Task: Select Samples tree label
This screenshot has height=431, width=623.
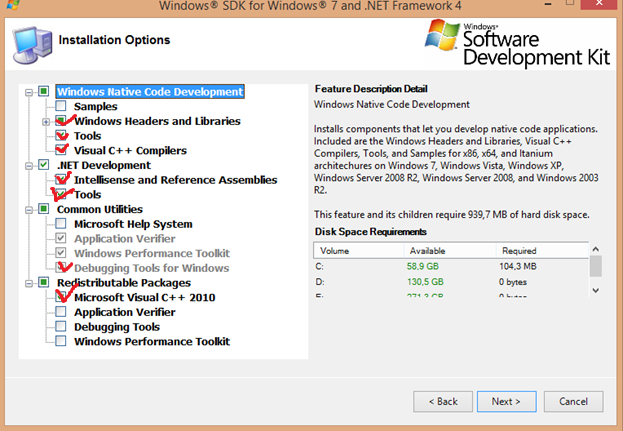Action: pos(96,106)
